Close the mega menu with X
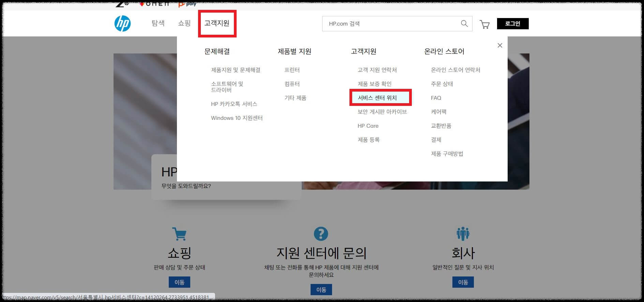The width and height of the screenshot is (644, 302). tap(500, 45)
